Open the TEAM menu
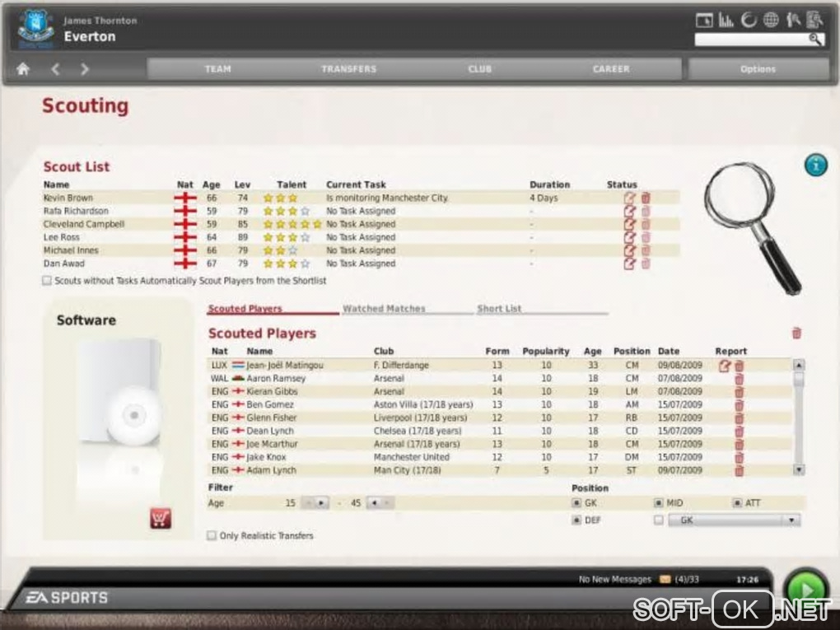The image size is (840, 630). click(x=217, y=69)
